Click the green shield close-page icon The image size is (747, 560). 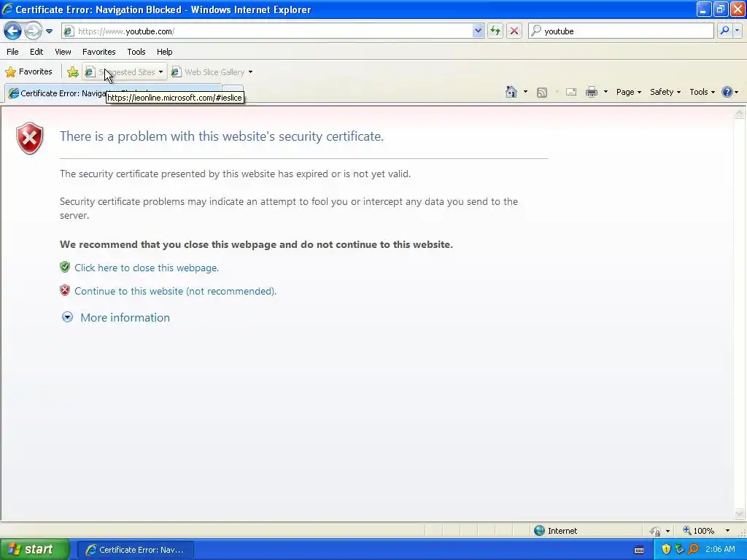pos(65,267)
